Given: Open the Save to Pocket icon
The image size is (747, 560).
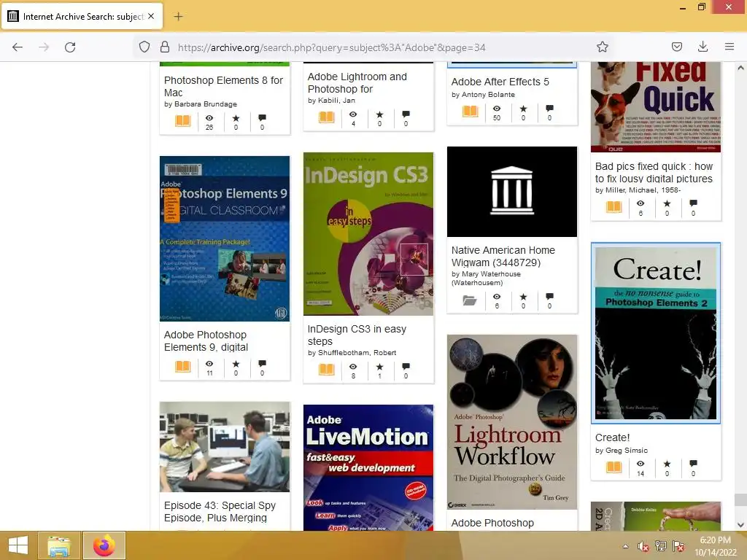Looking at the screenshot, I should coord(676,47).
